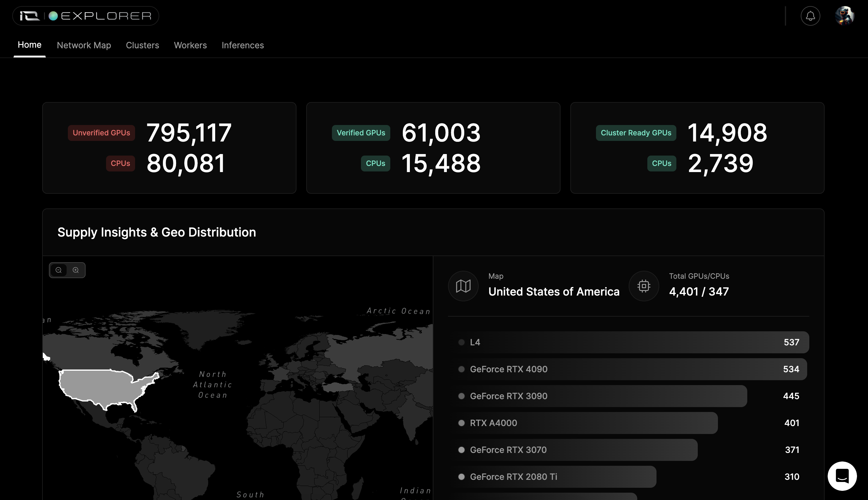868x500 pixels.
Task: Open the Clusters tab
Action: (142, 45)
